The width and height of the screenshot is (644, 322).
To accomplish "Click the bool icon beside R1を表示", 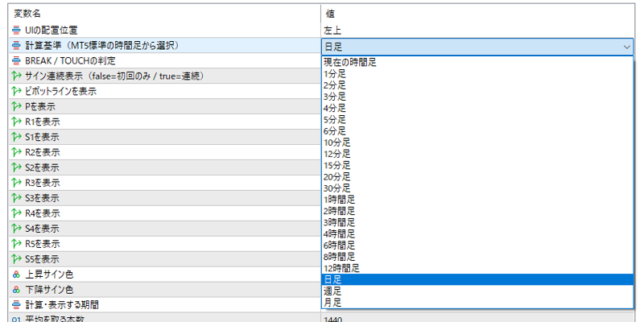I will point(16,122).
